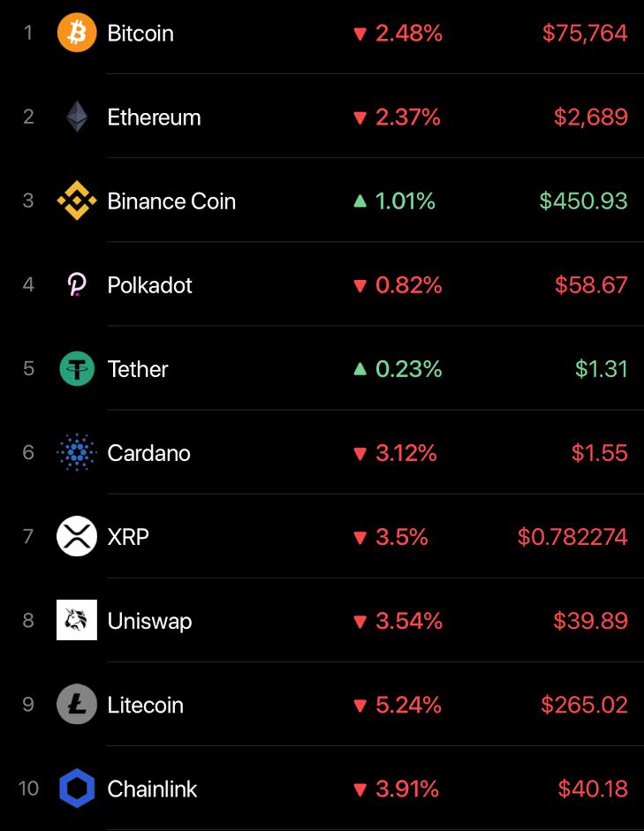Open the gray Litecoin logo icon

click(77, 704)
